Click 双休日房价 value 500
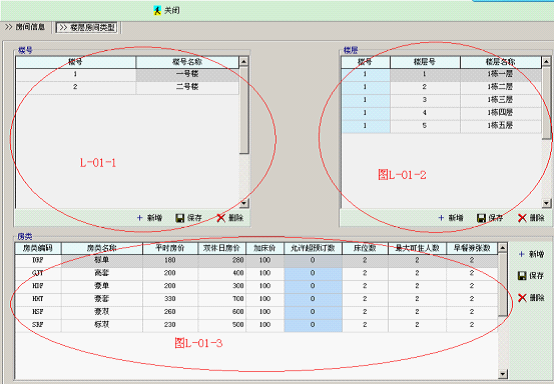 coord(222,325)
